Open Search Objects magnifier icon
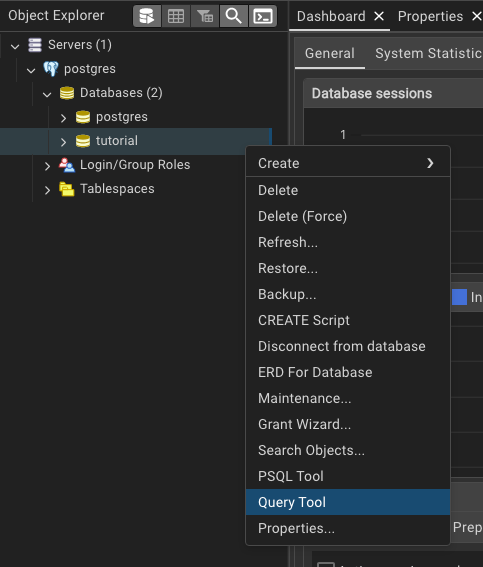The image size is (483, 567). (234, 16)
